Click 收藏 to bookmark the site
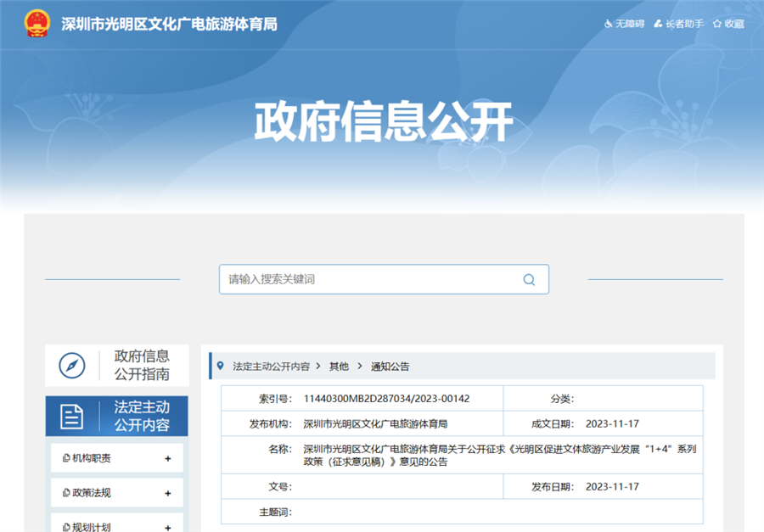Viewport: 764px width, 532px height. 728,24
